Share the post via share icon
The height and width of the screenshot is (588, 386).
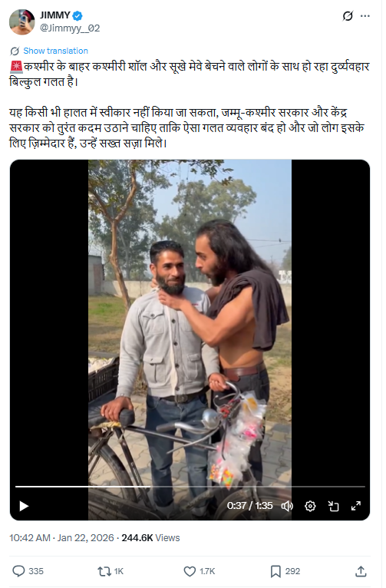coord(361,571)
